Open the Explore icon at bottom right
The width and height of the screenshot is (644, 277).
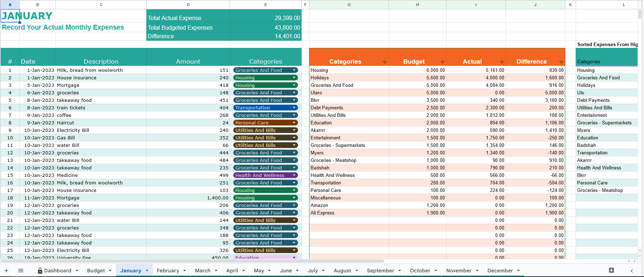pyautogui.click(x=611, y=271)
